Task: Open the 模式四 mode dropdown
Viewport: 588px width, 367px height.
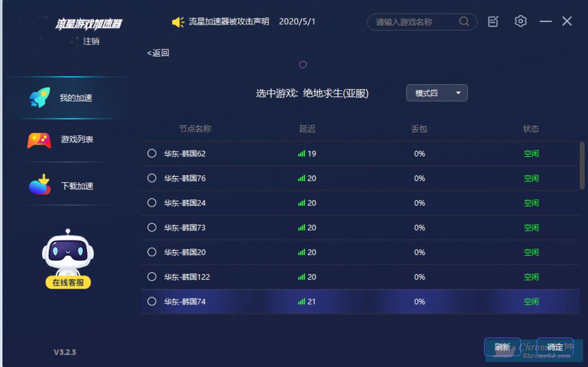Action: tap(437, 93)
